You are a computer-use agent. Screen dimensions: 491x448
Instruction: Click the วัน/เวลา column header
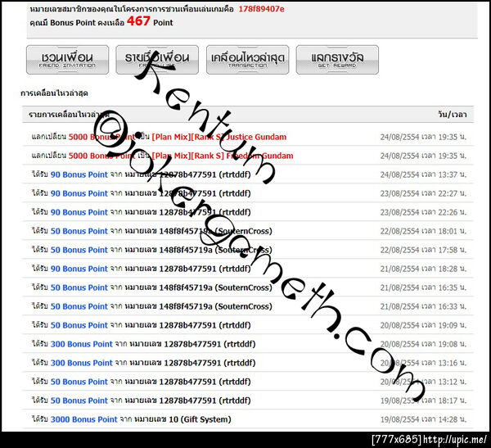pyautogui.click(x=453, y=115)
